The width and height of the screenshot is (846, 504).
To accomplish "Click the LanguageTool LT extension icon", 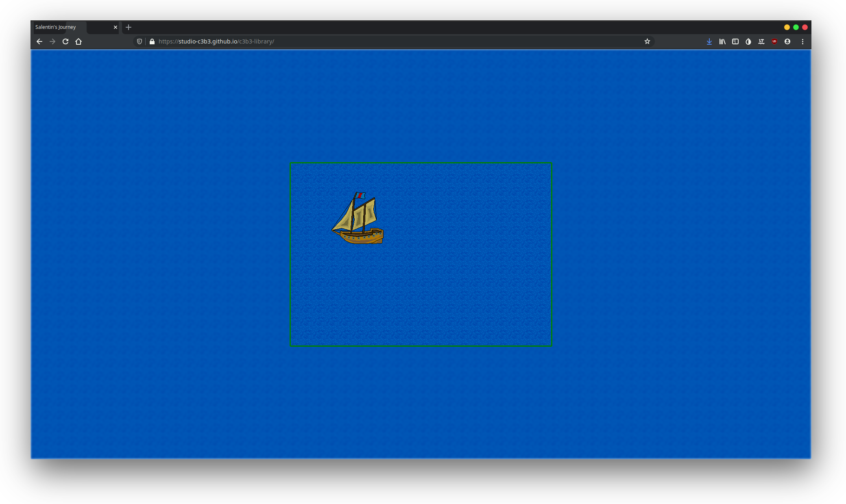I will click(761, 41).
